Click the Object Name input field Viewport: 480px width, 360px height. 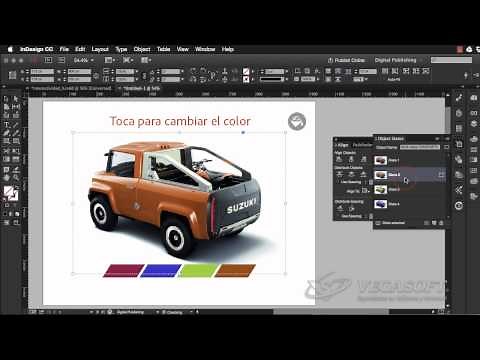420,147
